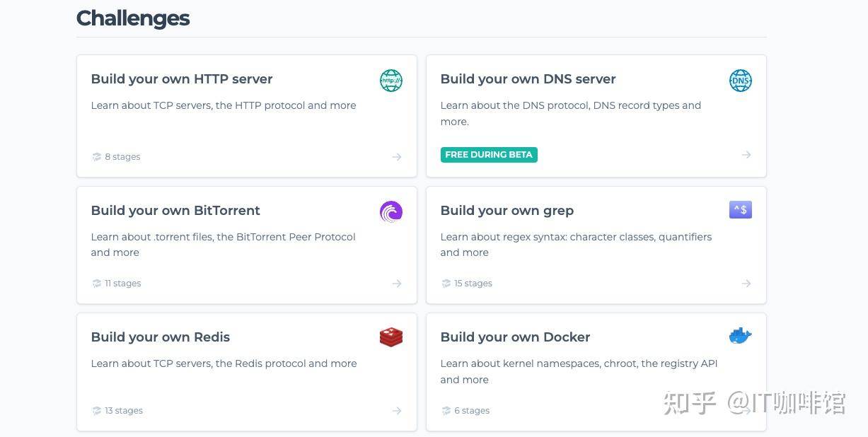Click the Docker whale icon
This screenshot has width=868, height=437.
(x=740, y=336)
